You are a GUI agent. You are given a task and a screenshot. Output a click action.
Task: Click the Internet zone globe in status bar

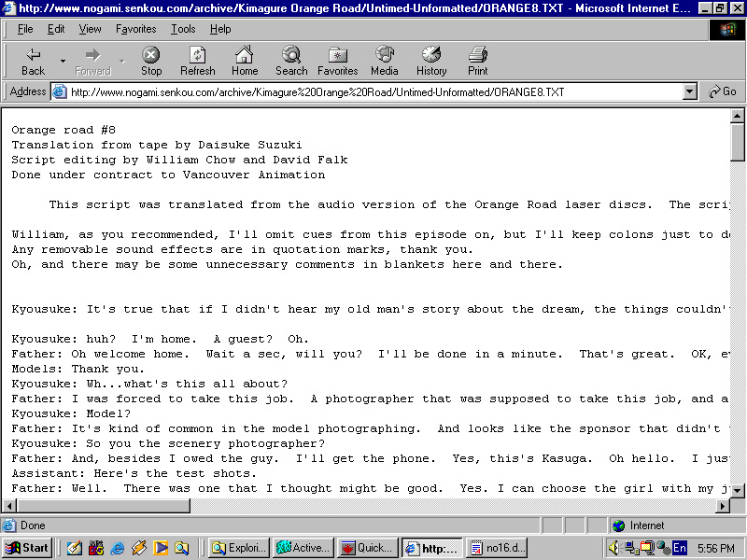[618, 525]
